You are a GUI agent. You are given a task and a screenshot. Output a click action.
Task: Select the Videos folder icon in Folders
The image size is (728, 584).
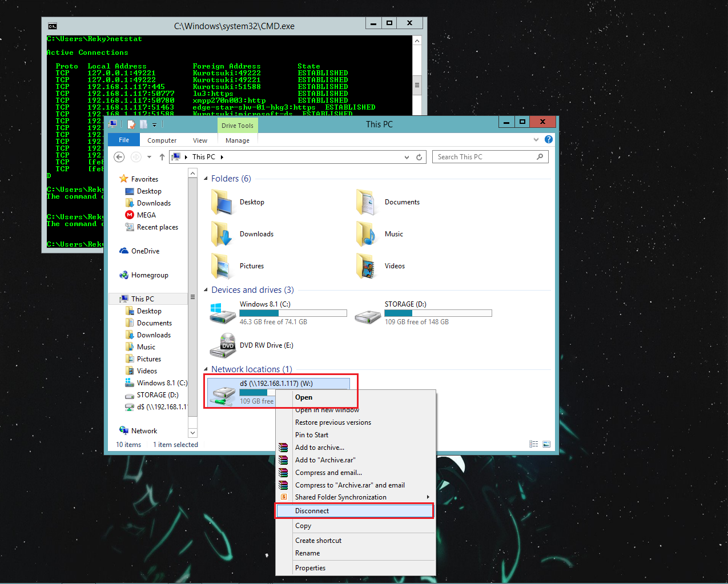pos(367,266)
